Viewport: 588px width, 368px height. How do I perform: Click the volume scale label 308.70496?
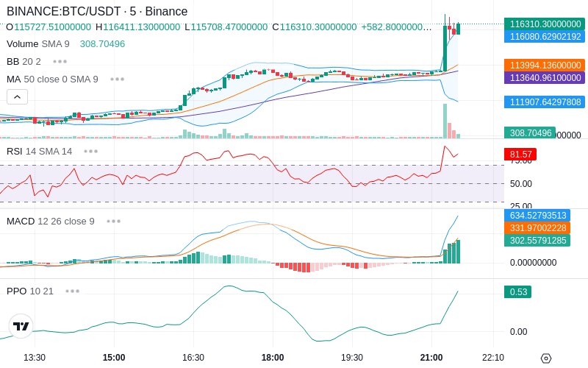pos(530,133)
